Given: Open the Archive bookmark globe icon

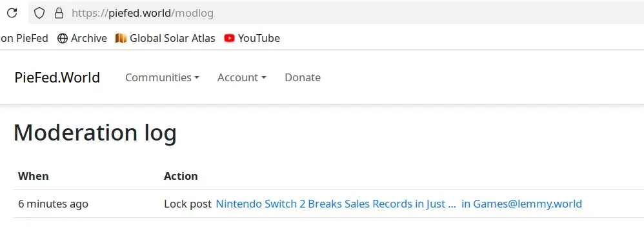Looking at the screenshot, I should tap(63, 38).
